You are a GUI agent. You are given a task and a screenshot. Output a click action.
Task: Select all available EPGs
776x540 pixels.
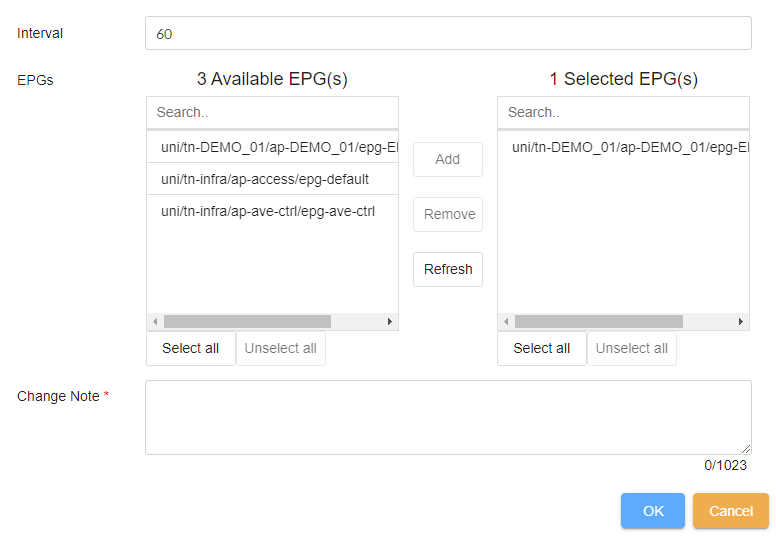pyautogui.click(x=191, y=348)
